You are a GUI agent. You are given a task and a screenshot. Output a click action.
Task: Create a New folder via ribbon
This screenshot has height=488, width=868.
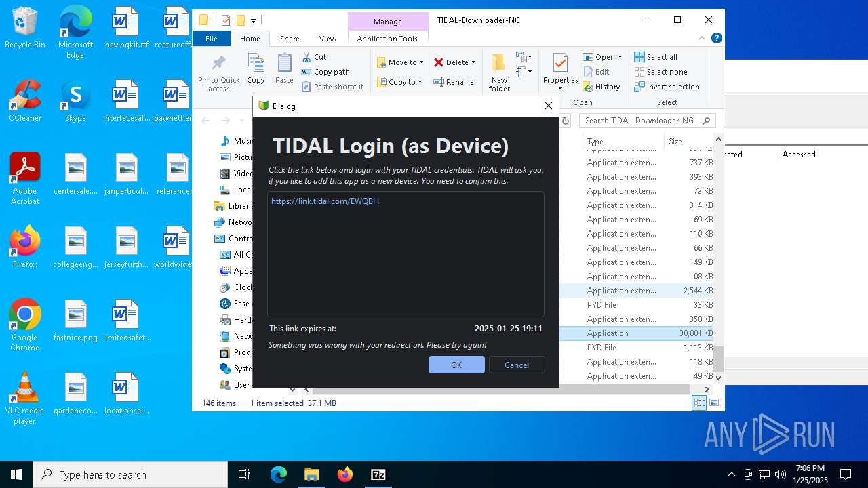point(499,73)
